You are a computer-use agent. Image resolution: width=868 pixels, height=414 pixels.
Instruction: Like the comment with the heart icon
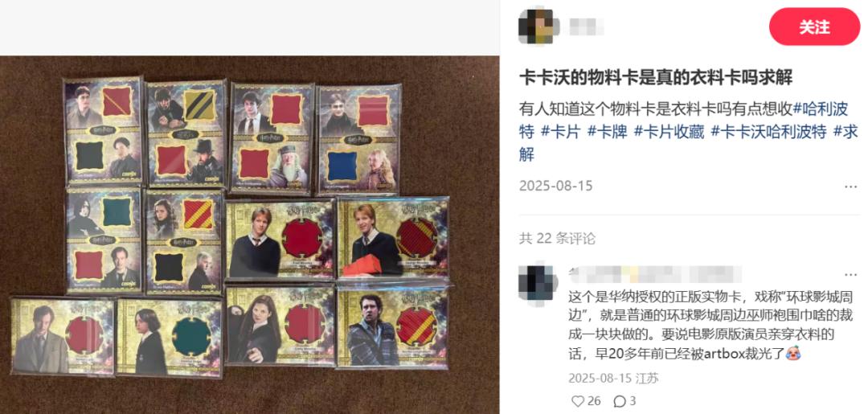coord(577,400)
